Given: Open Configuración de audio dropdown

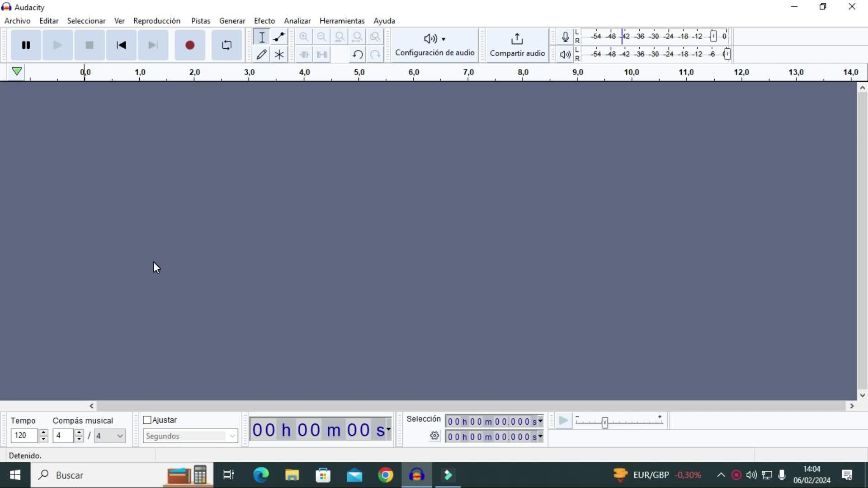Looking at the screenshot, I should pyautogui.click(x=434, y=45).
